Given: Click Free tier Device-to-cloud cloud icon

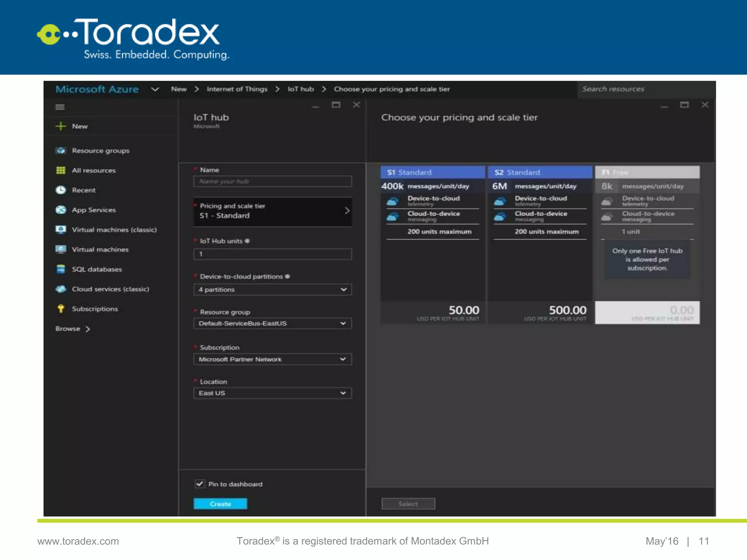Looking at the screenshot, I should (607, 201).
